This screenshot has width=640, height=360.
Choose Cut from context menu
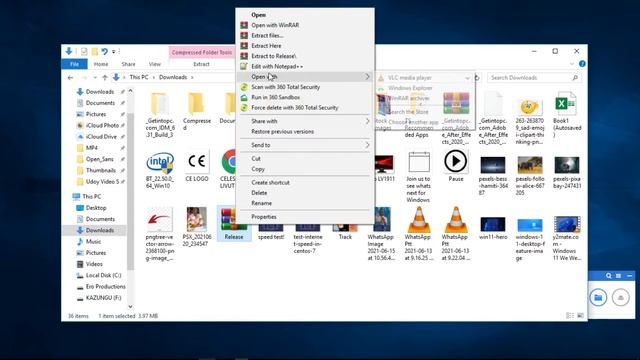pyautogui.click(x=256, y=158)
